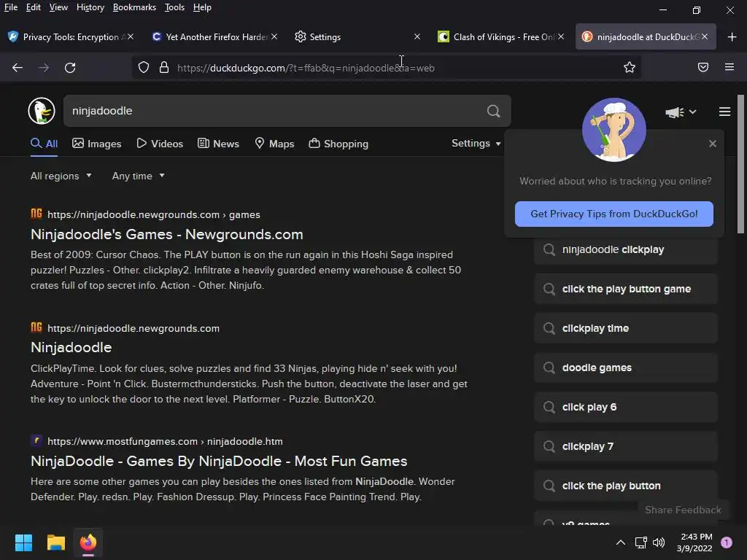This screenshot has width=747, height=560.
Task: Open the Edit menu
Action: tap(34, 7)
